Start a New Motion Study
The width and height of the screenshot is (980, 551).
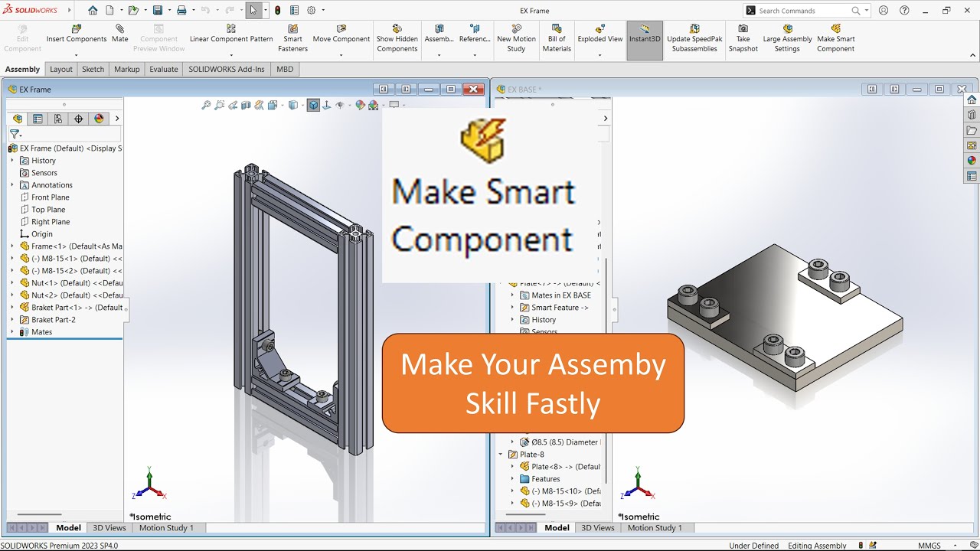click(x=516, y=38)
